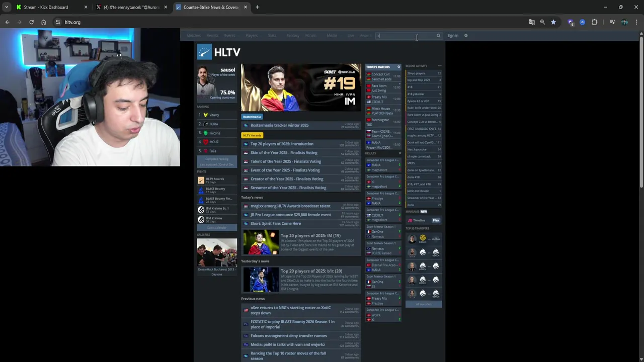
Task: Open the Players menu item
Action: point(252,36)
